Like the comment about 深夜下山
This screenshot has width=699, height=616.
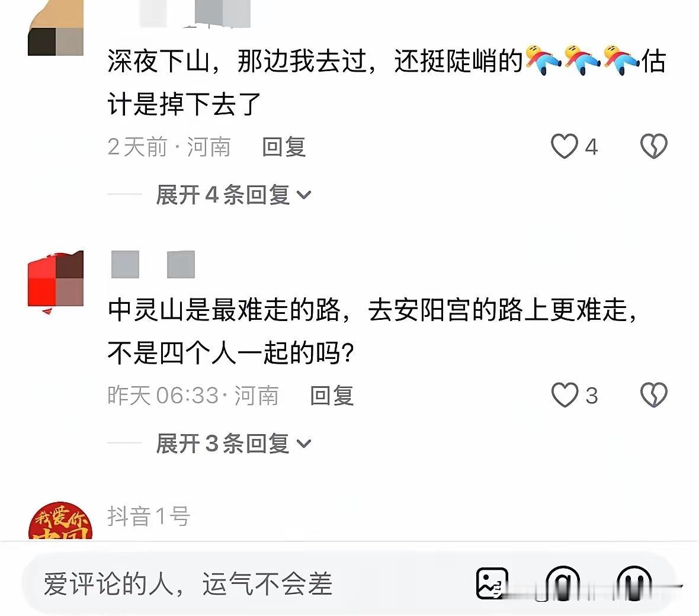(564, 146)
